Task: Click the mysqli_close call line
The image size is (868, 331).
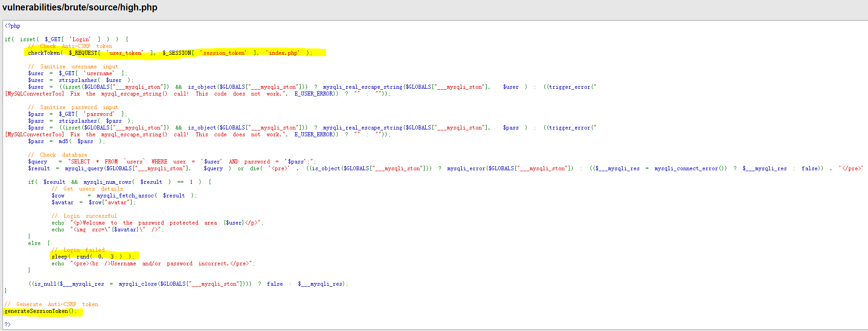Action: coord(188,284)
